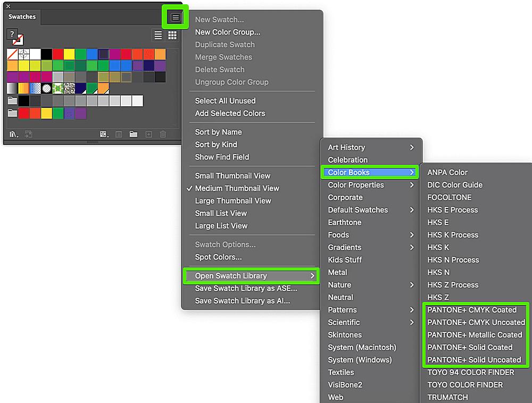Choose Large Thumbnail View
The image size is (532, 403).
233,200
